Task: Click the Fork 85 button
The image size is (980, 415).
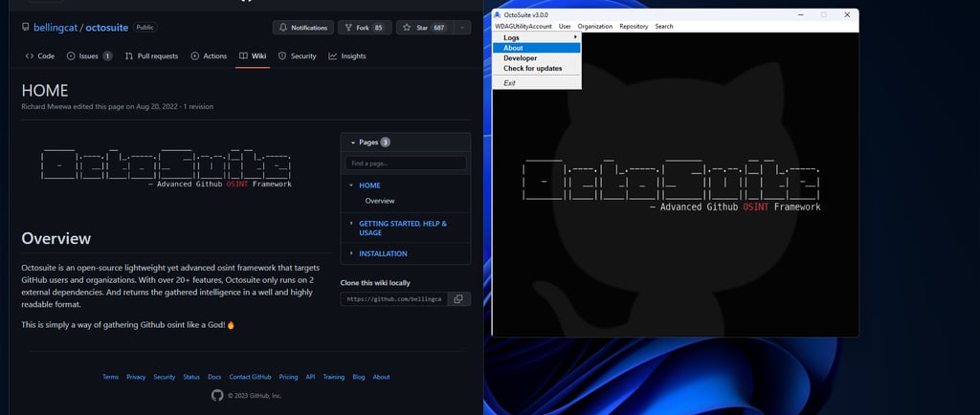Action: 365,28
